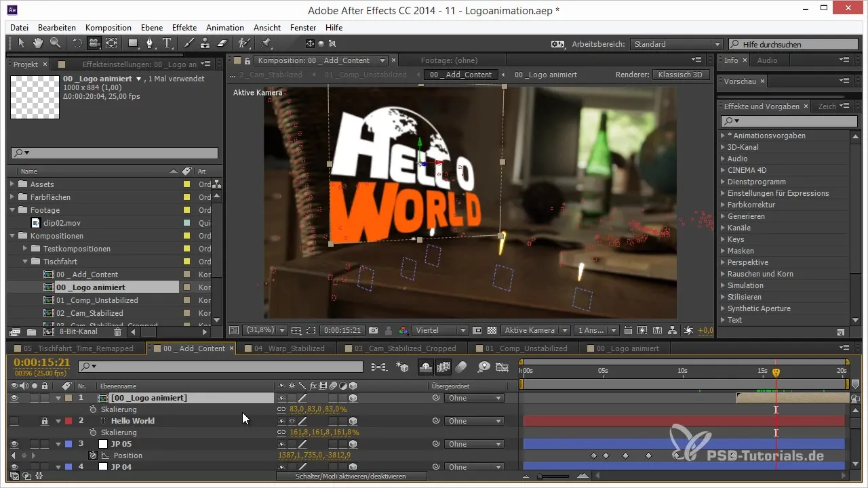Expand the Assets folder in Project panel

point(12,184)
